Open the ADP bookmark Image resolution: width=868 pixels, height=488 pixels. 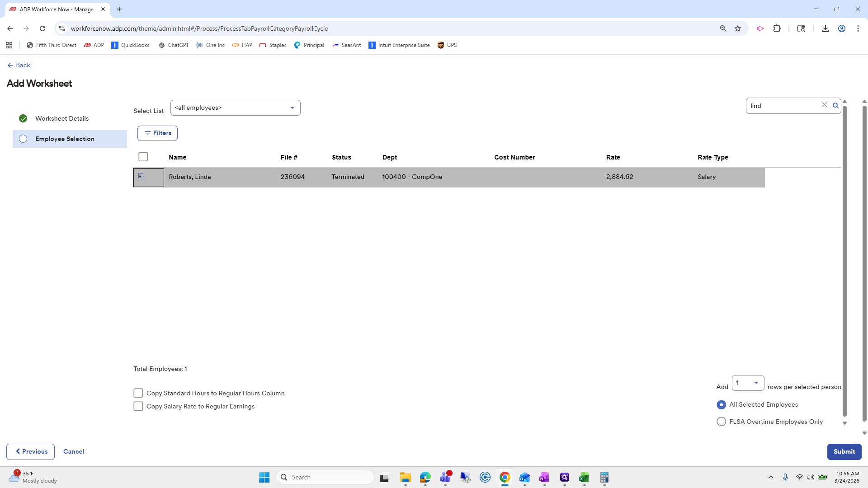pos(94,45)
